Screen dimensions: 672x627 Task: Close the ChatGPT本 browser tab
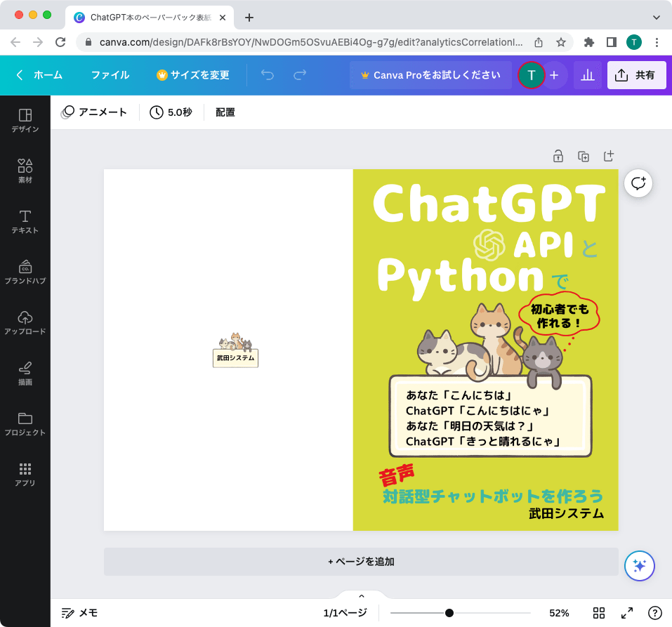tap(223, 18)
